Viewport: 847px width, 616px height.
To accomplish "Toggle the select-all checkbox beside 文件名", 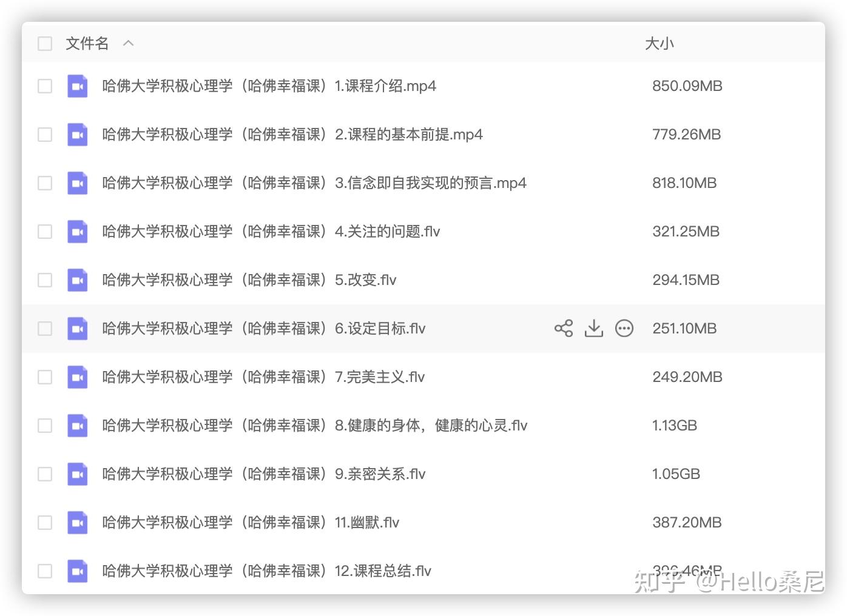I will tap(45, 44).
